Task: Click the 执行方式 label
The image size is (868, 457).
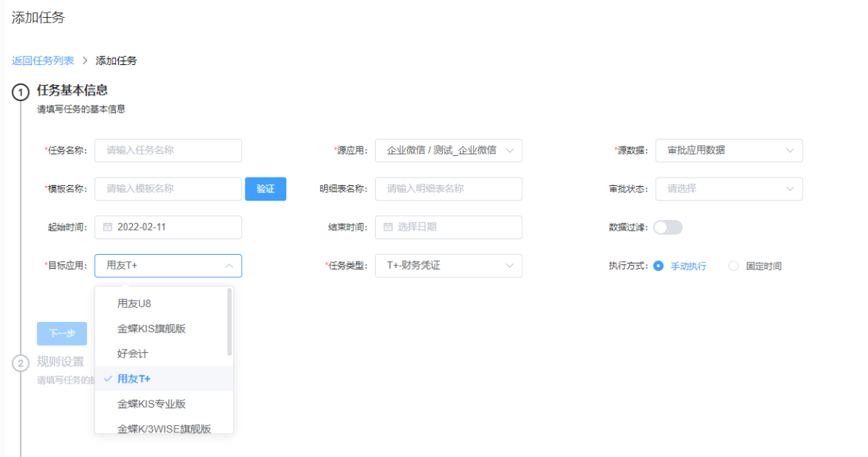Action: pos(628,266)
